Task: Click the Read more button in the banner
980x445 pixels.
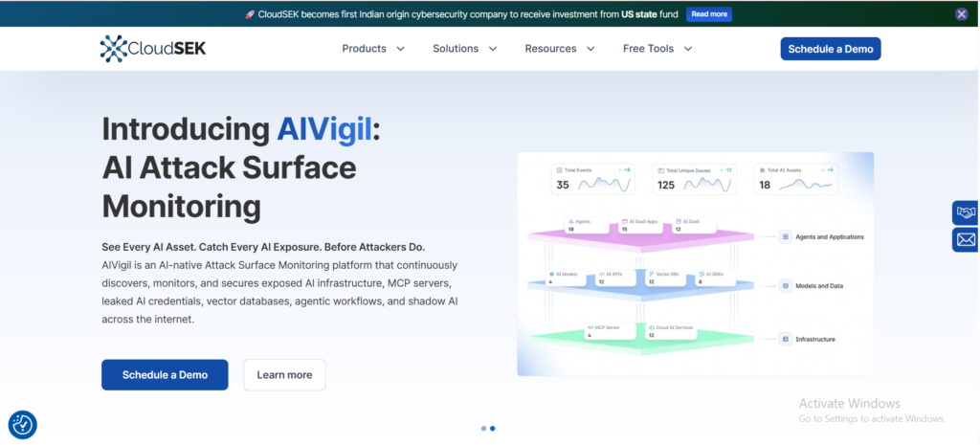Action: click(709, 14)
